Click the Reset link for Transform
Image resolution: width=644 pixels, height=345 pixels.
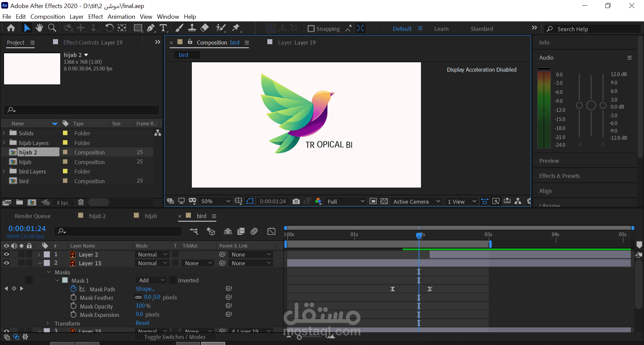tap(143, 323)
